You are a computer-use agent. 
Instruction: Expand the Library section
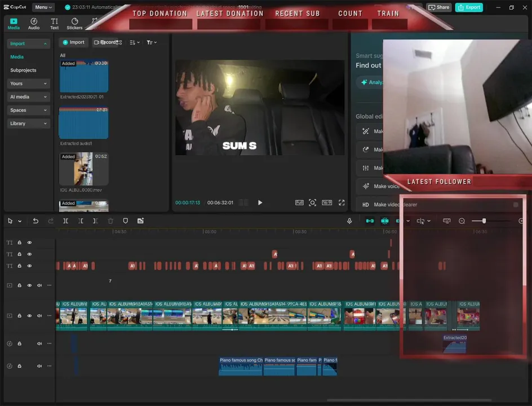point(29,123)
